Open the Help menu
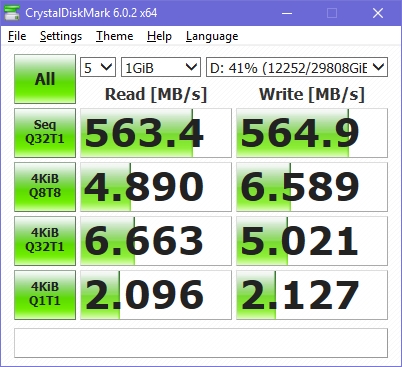402x367 pixels. 159,36
